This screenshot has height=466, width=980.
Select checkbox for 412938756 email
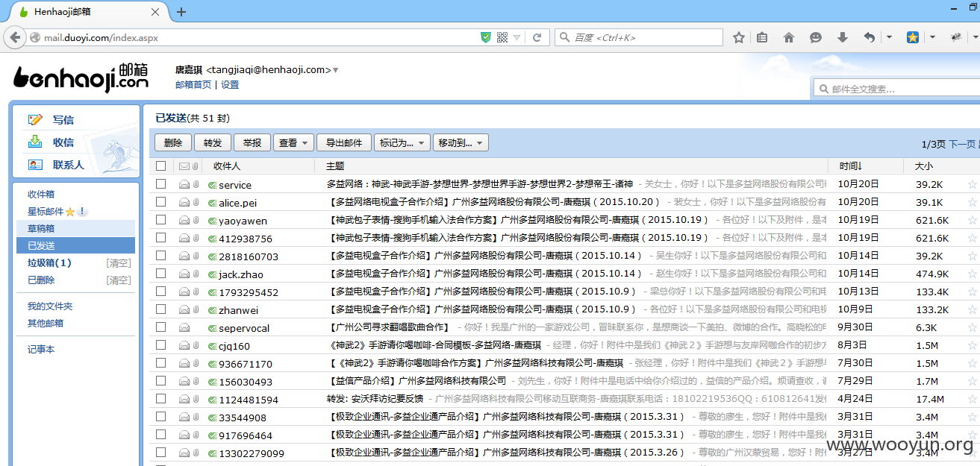tap(160, 238)
